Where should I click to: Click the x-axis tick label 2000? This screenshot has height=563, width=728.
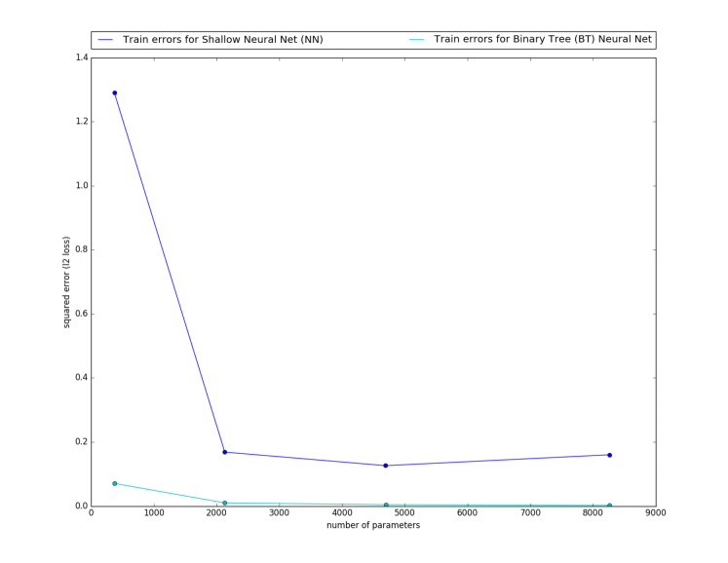coord(216,513)
